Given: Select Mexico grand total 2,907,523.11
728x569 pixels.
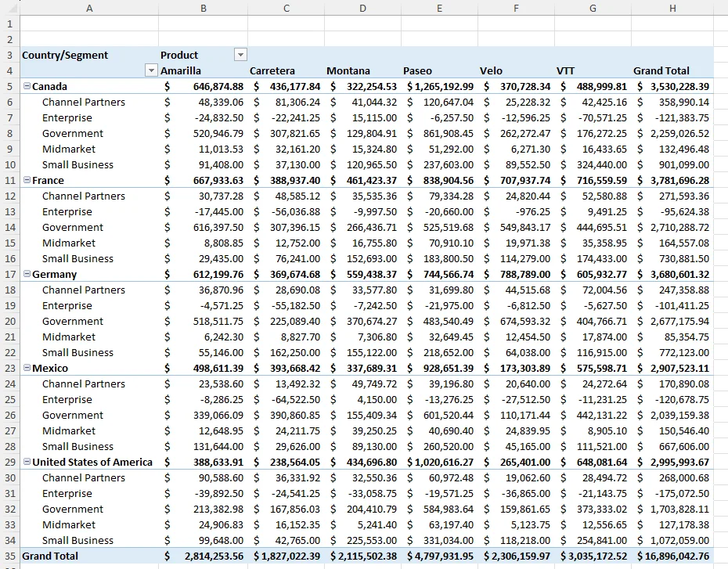Looking at the screenshot, I should pos(672,368).
